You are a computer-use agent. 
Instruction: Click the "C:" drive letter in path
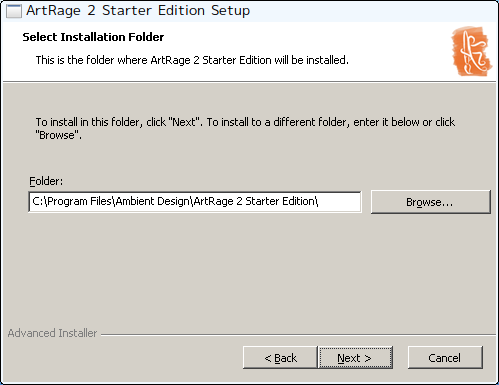[37, 201]
